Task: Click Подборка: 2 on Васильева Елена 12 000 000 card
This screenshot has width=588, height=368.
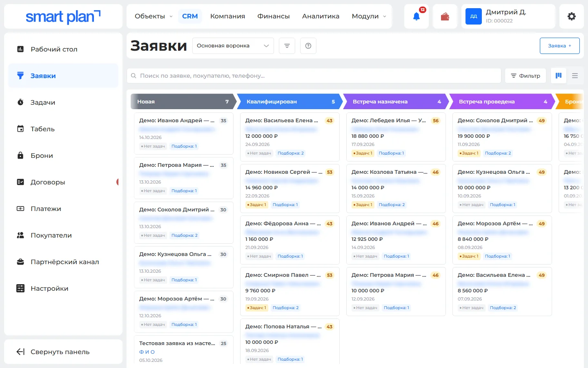Action: click(x=291, y=153)
